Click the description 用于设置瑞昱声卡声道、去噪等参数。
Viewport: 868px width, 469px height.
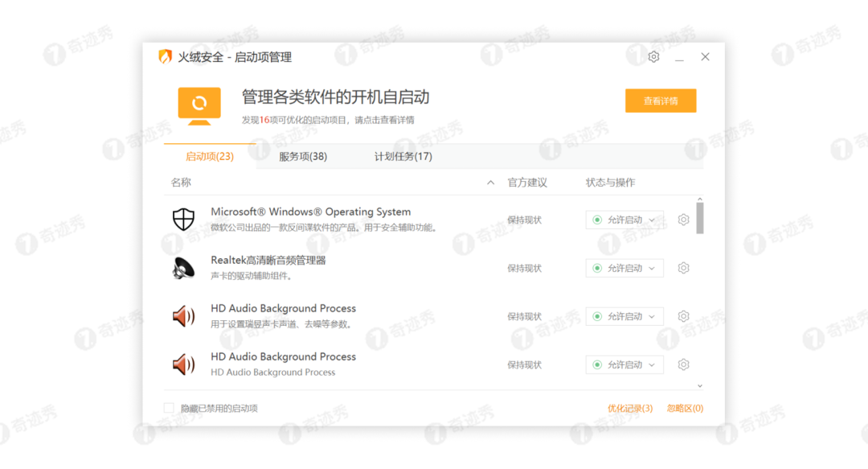pos(281,324)
